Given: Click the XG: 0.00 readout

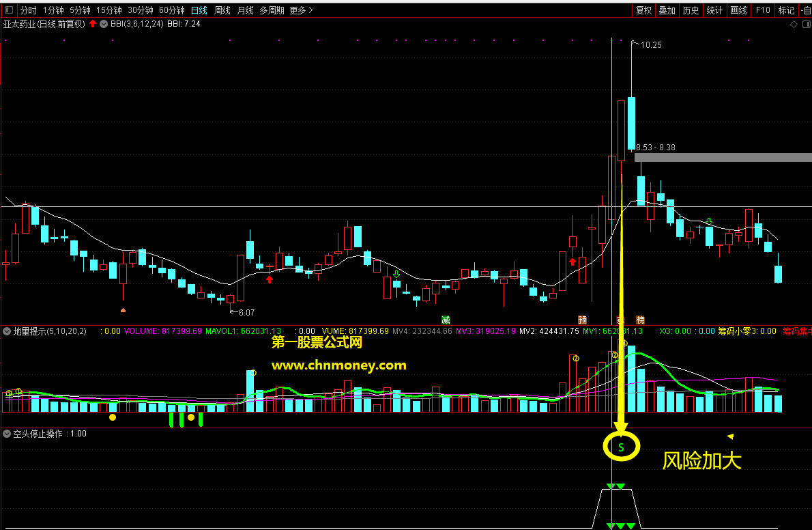Looking at the screenshot, I should click(676, 331).
